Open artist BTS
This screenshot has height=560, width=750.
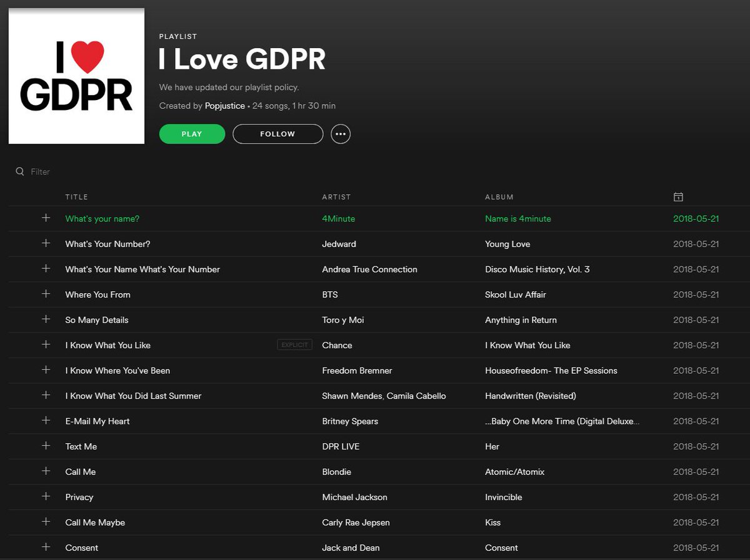click(x=330, y=294)
